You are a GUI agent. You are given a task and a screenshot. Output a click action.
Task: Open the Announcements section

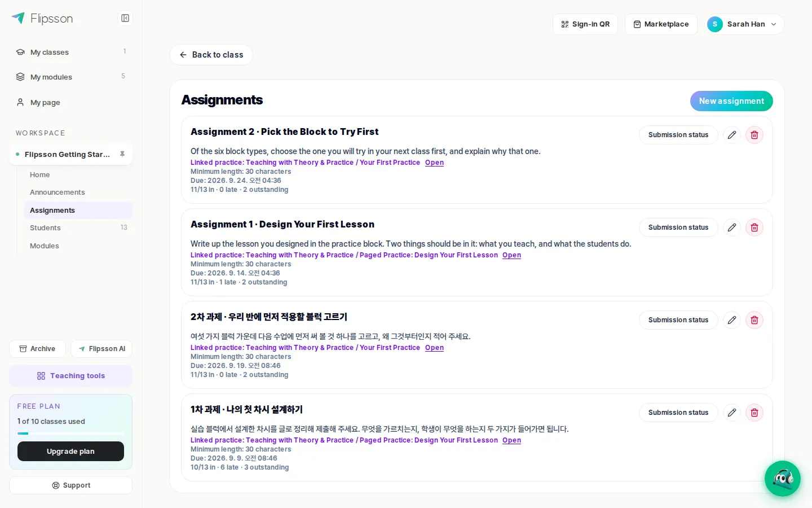click(x=78, y=192)
